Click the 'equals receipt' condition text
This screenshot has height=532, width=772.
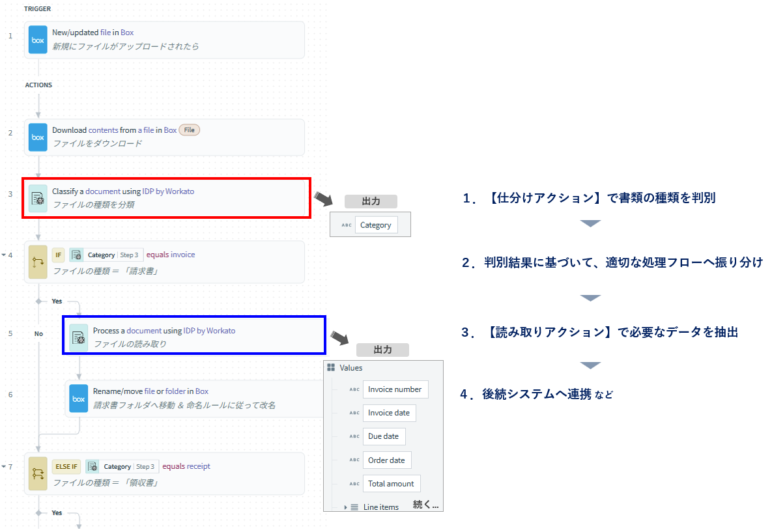coord(186,466)
